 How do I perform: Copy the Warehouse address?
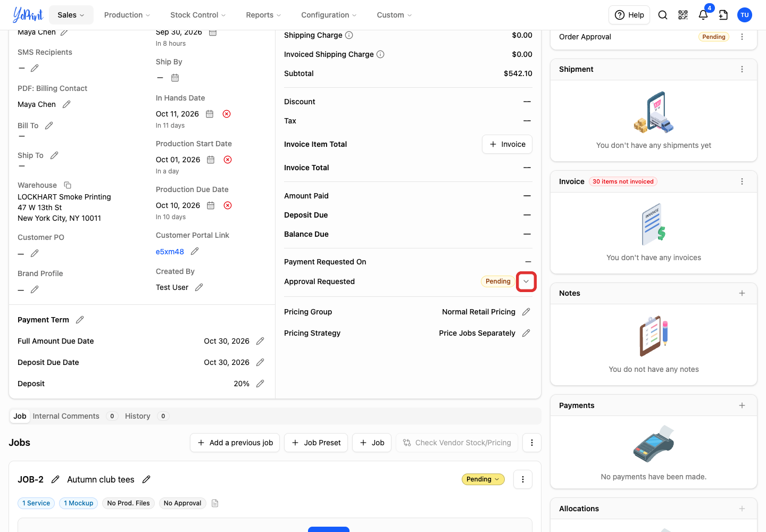pyautogui.click(x=68, y=185)
